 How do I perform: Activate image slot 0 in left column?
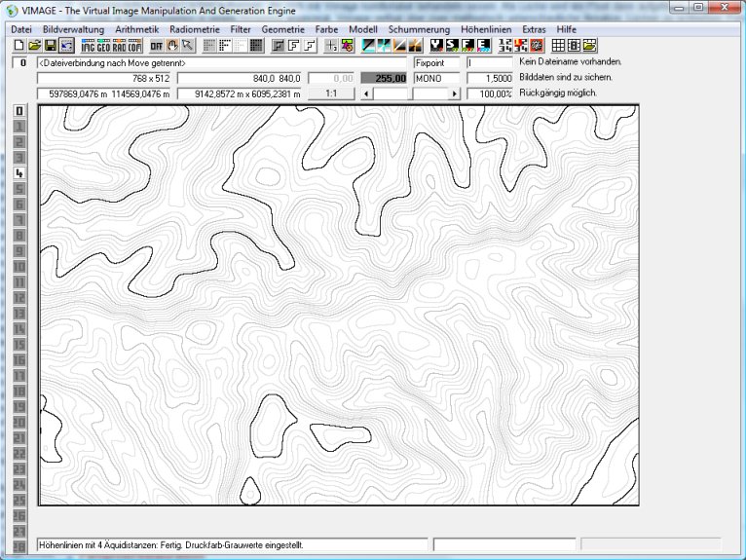coord(19,111)
